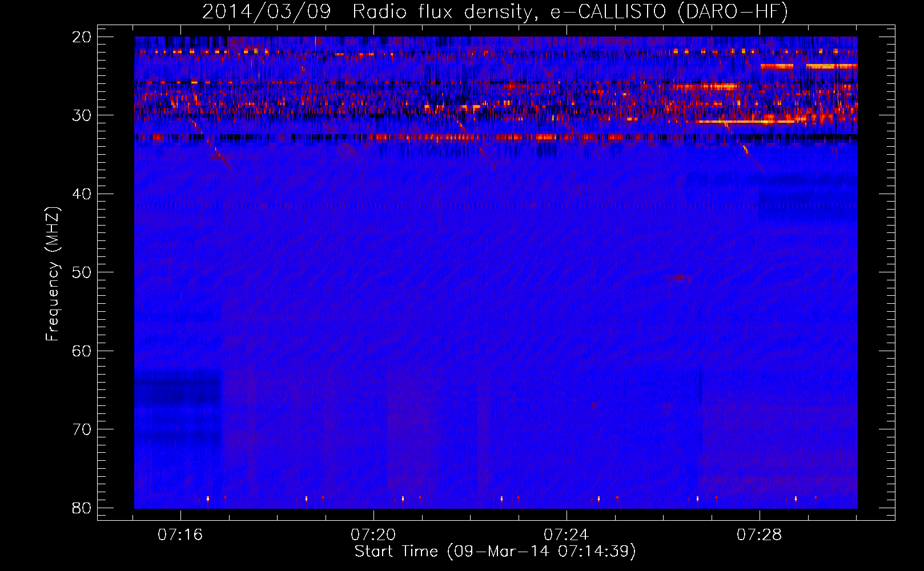Click the frequency tick label 60
The width and height of the screenshot is (924, 571).
coord(82,351)
